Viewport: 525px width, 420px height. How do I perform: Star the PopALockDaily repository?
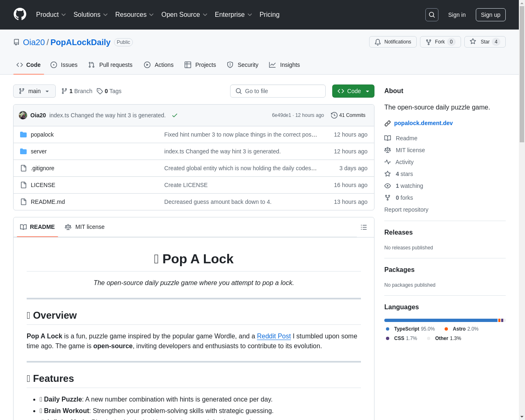pos(485,42)
